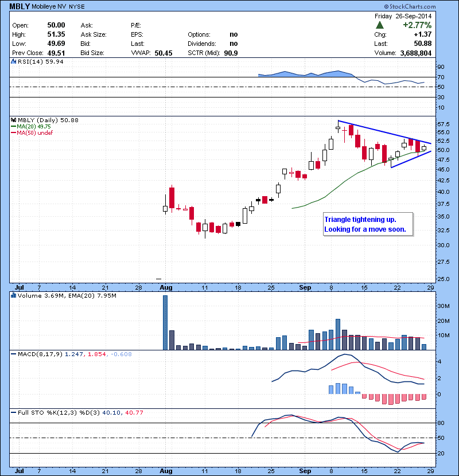Click the MACD(8,17,9) legend label
Screen dimensions: 459x476
coord(40,354)
